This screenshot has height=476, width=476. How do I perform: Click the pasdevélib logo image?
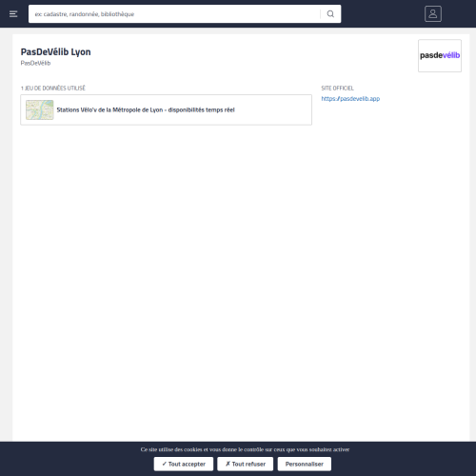[x=440, y=55]
